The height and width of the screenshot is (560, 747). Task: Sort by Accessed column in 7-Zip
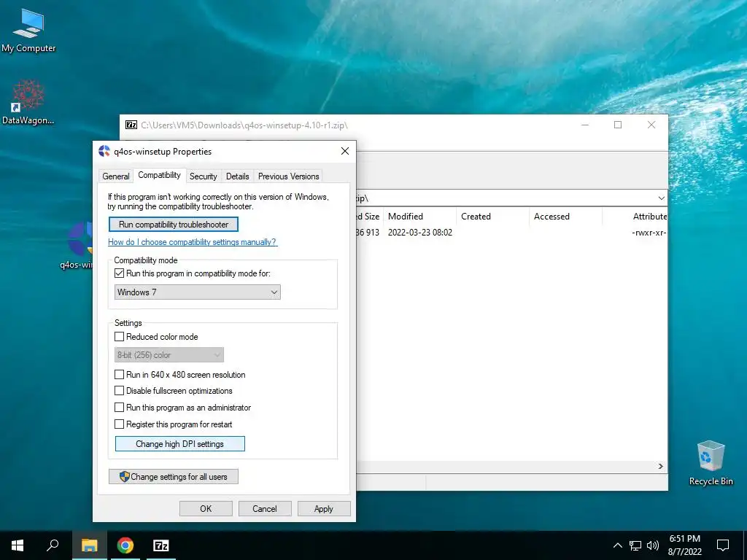point(565,216)
